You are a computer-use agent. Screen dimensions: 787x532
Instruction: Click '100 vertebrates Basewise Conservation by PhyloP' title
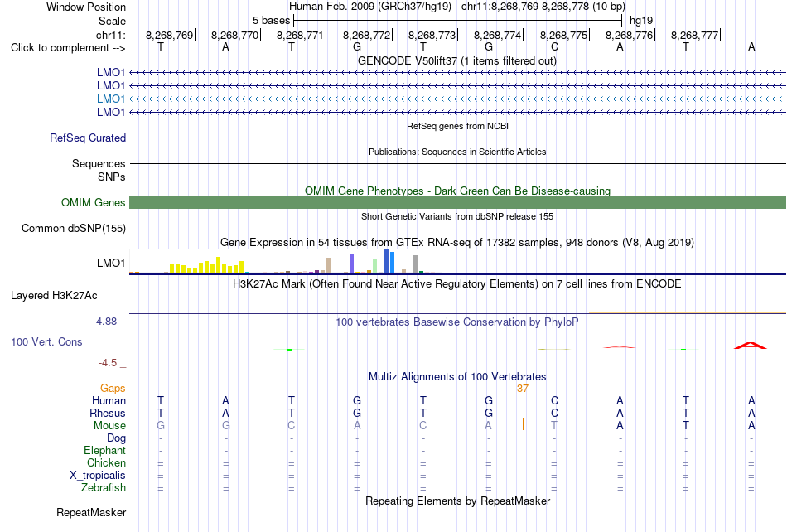[x=457, y=322]
